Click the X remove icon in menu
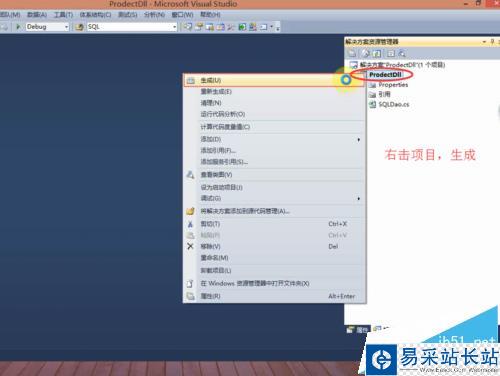Viewport: 500px width, 376px height. tap(190, 247)
